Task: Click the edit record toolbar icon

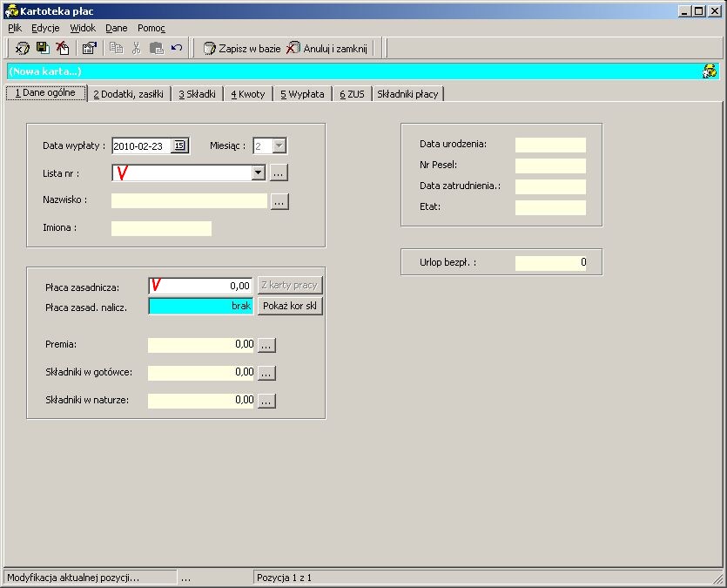Action: click(22, 48)
